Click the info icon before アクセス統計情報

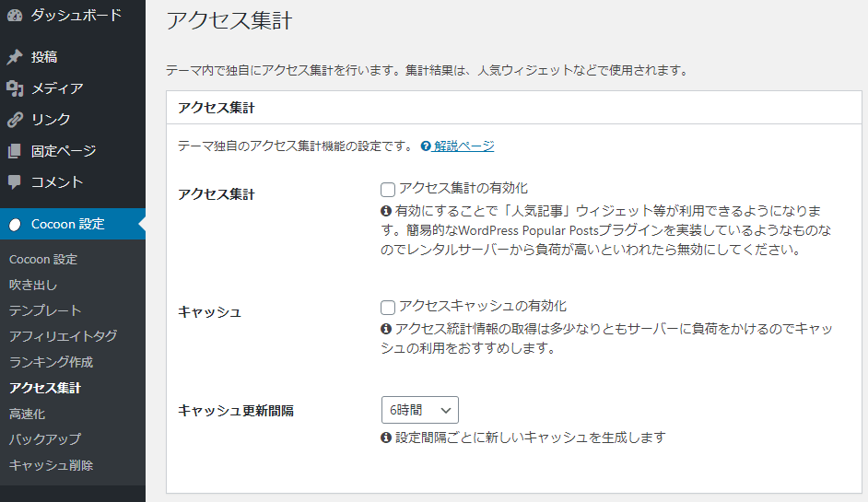point(386,329)
